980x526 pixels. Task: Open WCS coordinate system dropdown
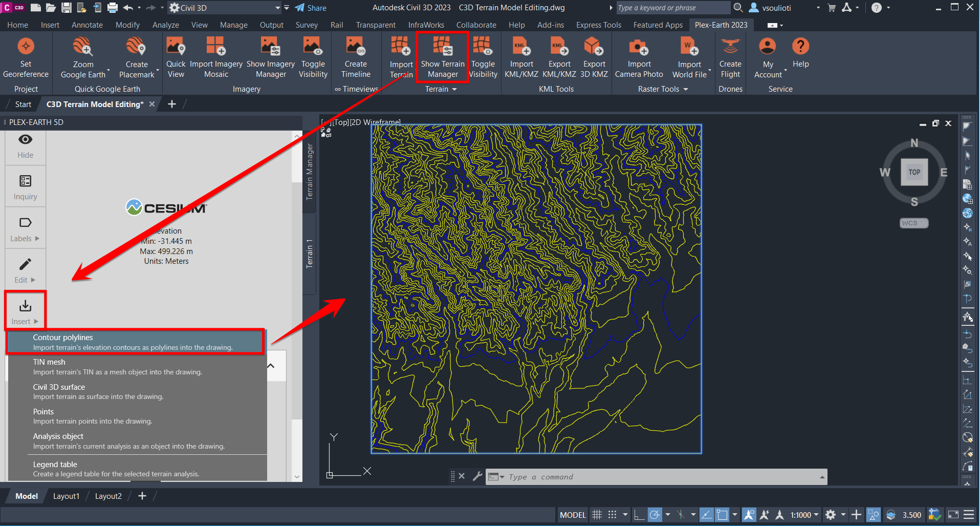(x=914, y=223)
